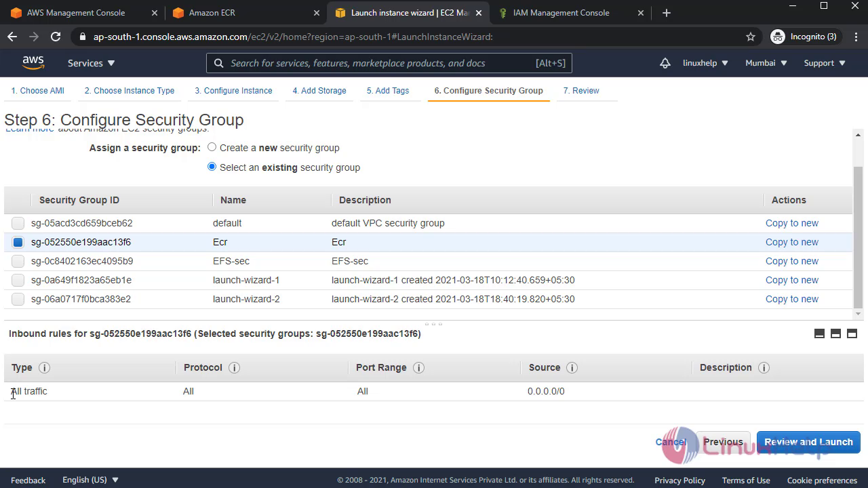Click the browser back arrow
The width and height of the screenshot is (868, 488).
(x=12, y=37)
